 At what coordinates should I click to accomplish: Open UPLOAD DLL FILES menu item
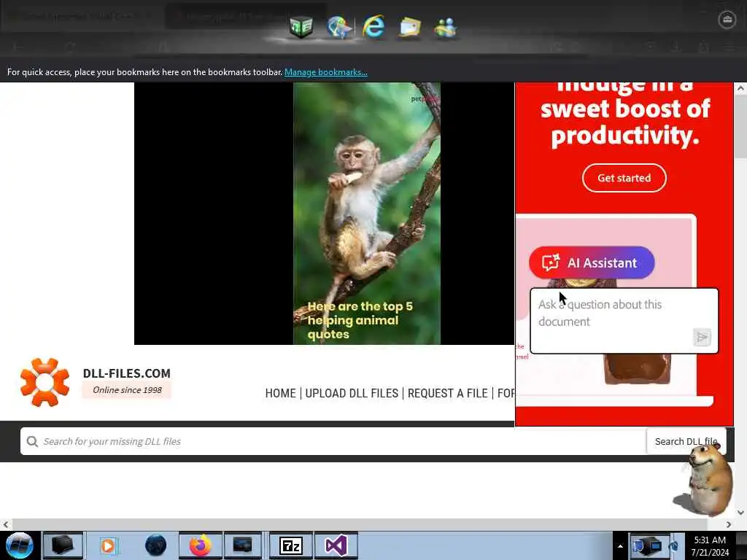click(352, 393)
